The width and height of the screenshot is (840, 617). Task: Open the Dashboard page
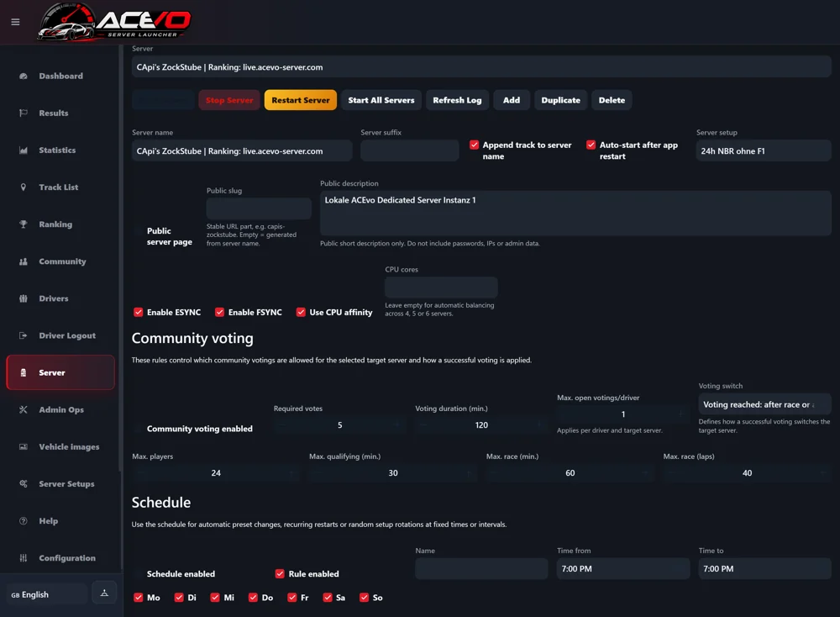(x=60, y=76)
